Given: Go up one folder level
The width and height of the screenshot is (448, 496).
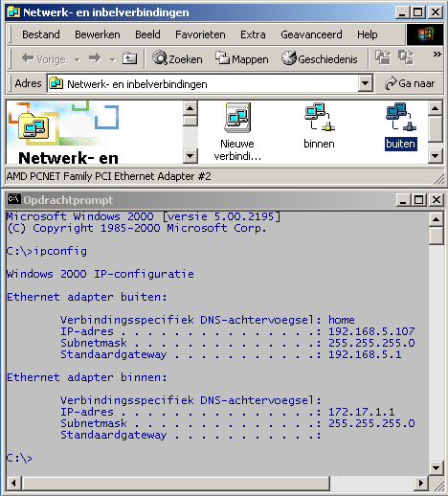Looking at the screenshot, I should [129, 58].
